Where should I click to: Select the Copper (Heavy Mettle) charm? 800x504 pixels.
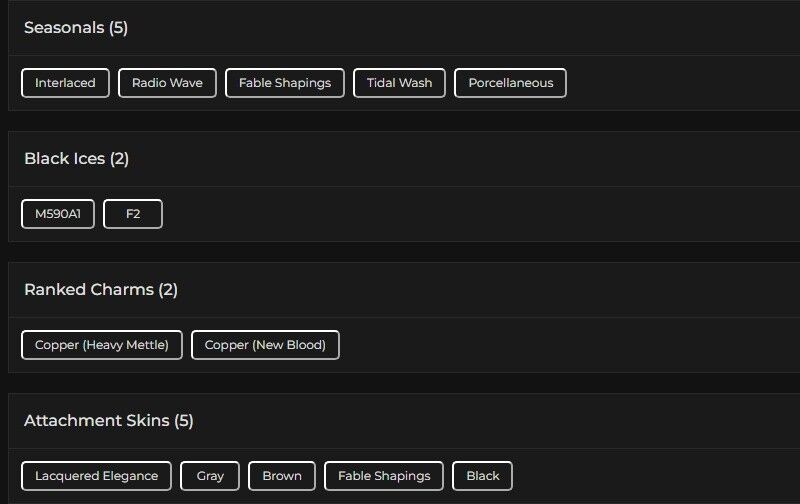102,345
